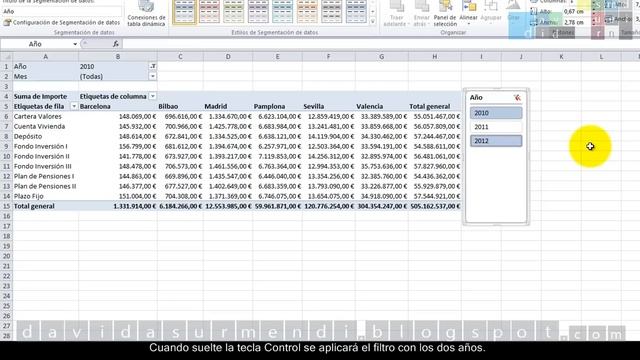Select the Fondo Inversión III row label
The width and height of the screenshot is (640, 360).
(42, 166)
